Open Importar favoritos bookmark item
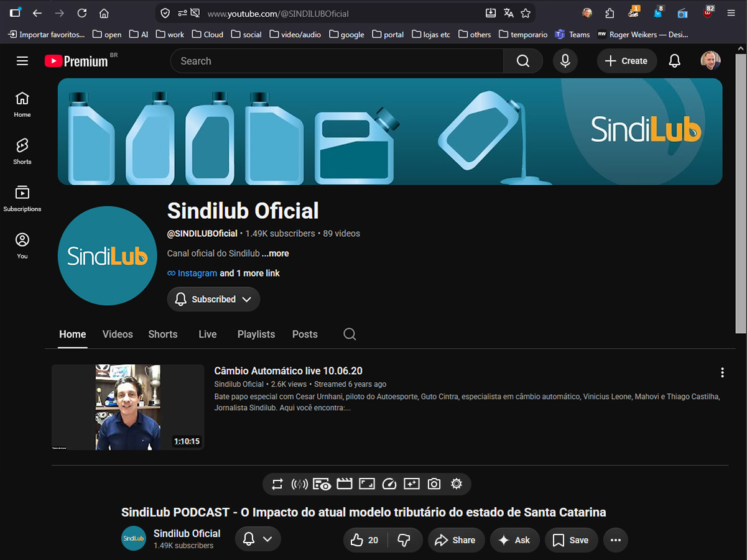The height and width of the screenshot is (560, 747). point(46,34)
